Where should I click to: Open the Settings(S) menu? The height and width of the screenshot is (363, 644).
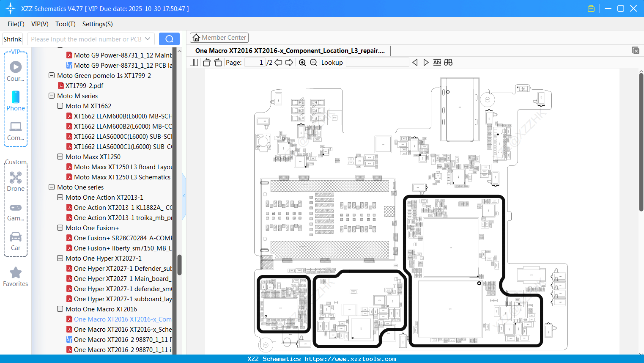pos(98,24)
